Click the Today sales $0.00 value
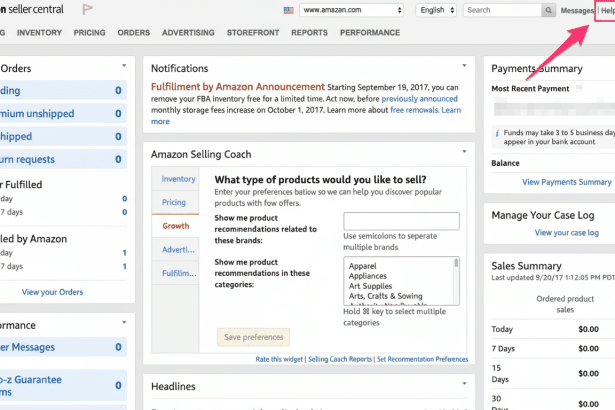615x410 pixels. coord(588,330)
